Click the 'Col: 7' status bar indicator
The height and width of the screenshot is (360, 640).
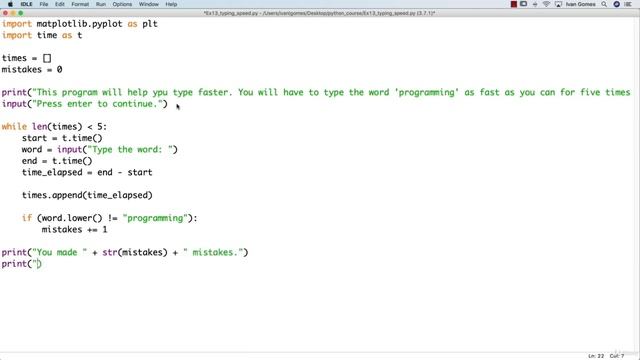[x=617, y=356]
